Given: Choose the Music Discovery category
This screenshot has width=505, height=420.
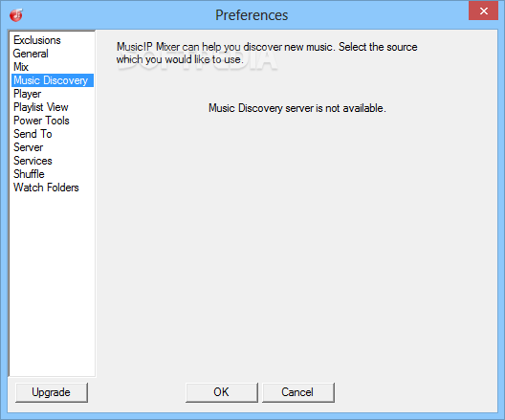Looking at the screenshot, I should [x=53, y=80].
